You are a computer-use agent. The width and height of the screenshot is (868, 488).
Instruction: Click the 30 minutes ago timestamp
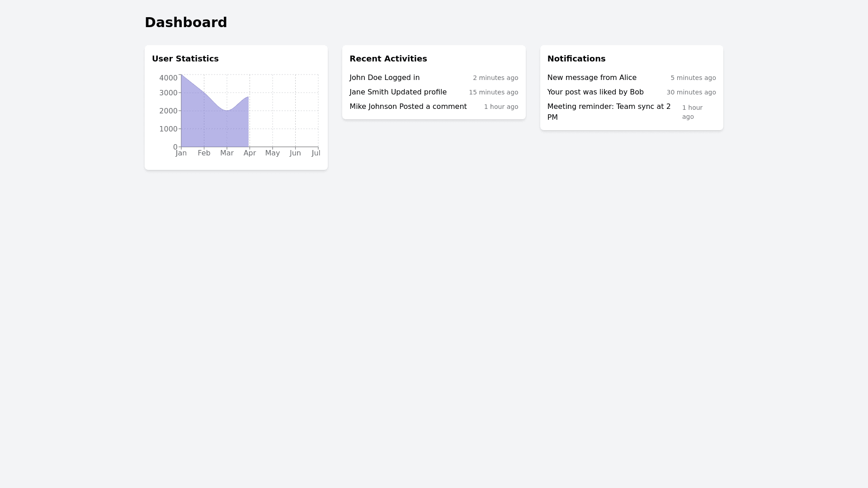pos(691,93)
